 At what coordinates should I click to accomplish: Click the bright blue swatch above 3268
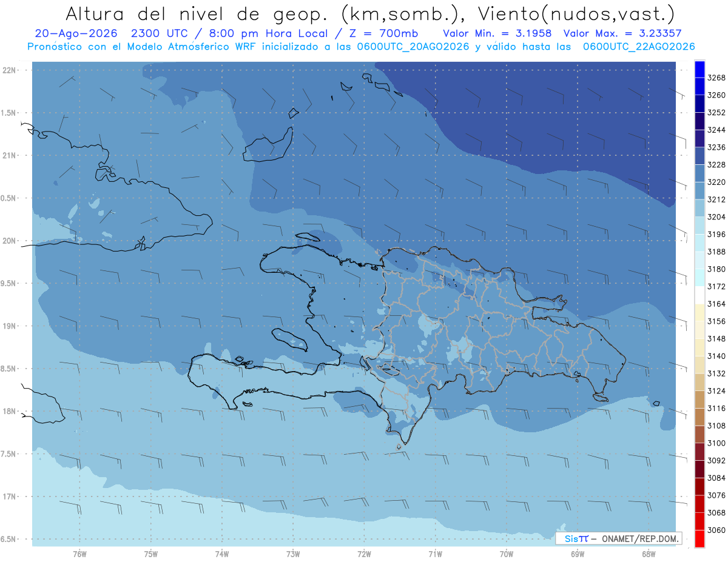pos(699,69)
